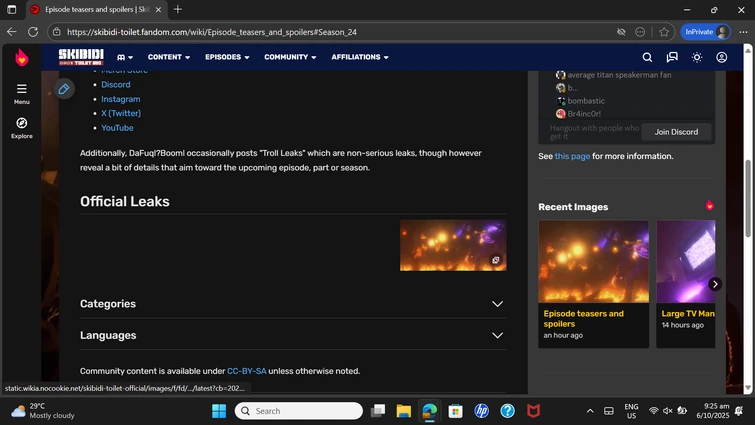Close the Episode teasers and spoilers tab
This screenshot has height=425, width=755.
point(158,9)
